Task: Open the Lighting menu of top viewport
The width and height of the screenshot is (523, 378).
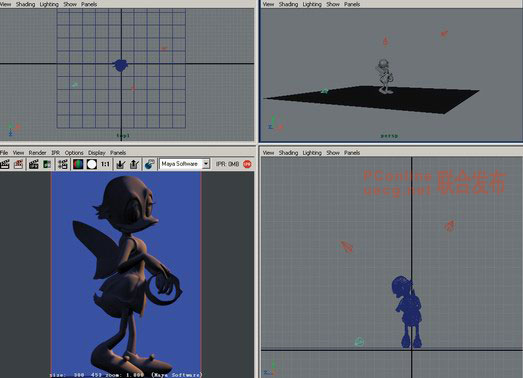Action: point(49,4)
